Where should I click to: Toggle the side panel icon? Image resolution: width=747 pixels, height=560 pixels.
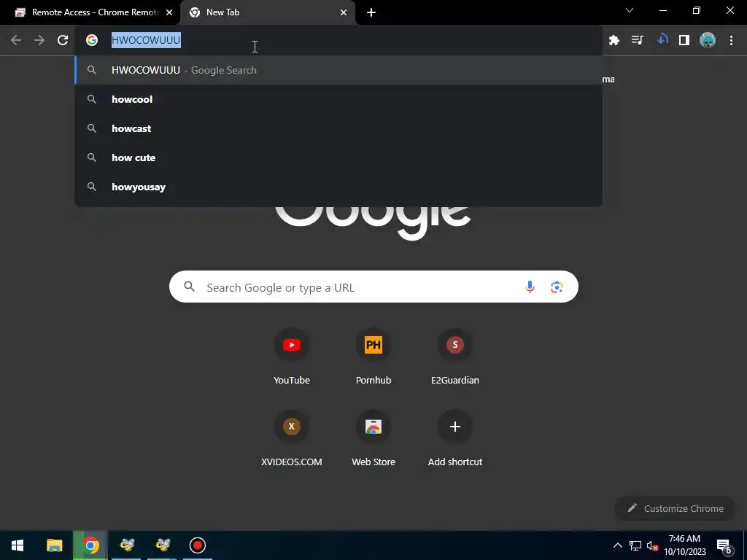tap(684, 41)
